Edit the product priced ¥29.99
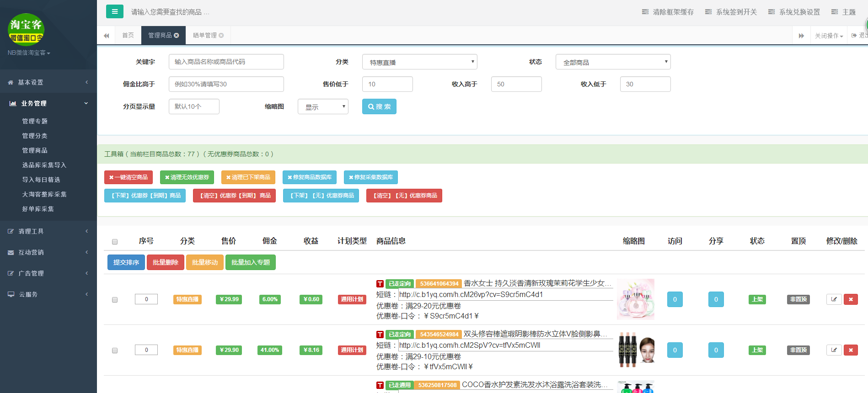 [834, 299]
